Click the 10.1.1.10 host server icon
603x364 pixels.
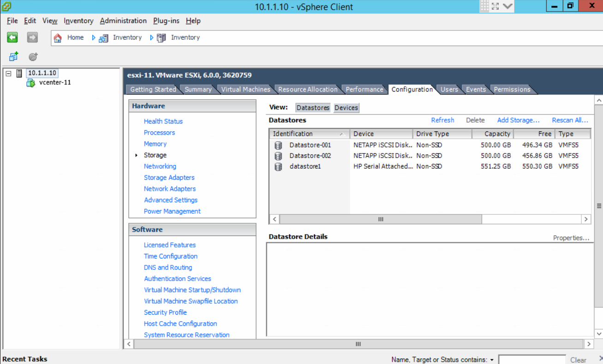pyautogui.click(x=19, y=73)
